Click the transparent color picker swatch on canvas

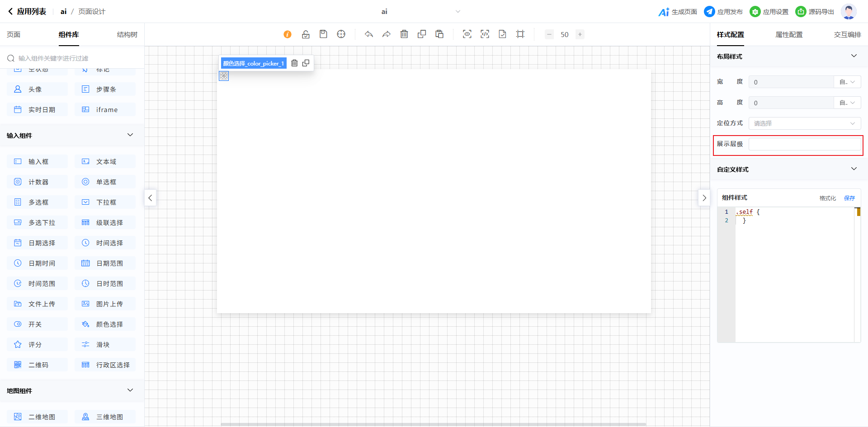coord(224,76)
